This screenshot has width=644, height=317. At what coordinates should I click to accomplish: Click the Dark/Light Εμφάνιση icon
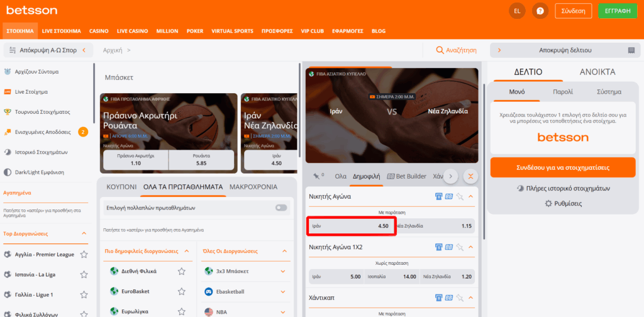coord(8,172)
